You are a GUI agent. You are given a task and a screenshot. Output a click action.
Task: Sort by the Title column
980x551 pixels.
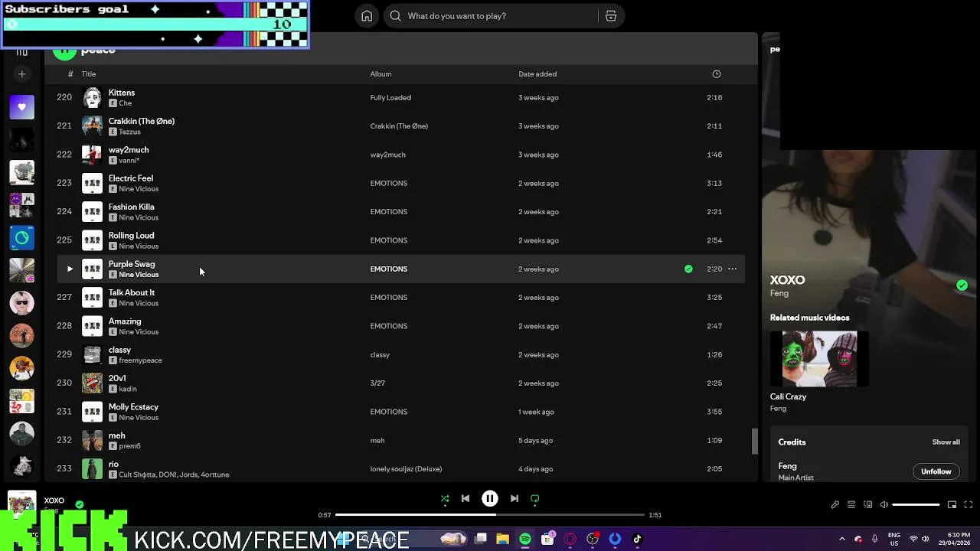[x=89, y=74]
